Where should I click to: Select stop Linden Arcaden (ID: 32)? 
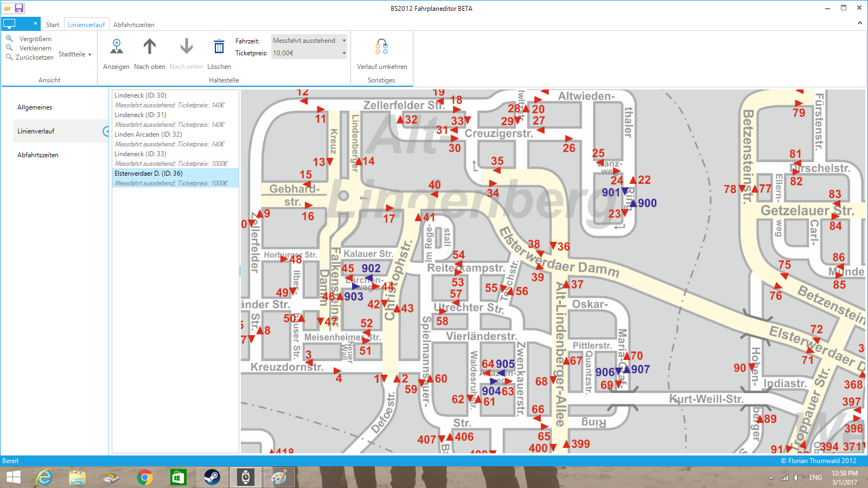(175, 134)
